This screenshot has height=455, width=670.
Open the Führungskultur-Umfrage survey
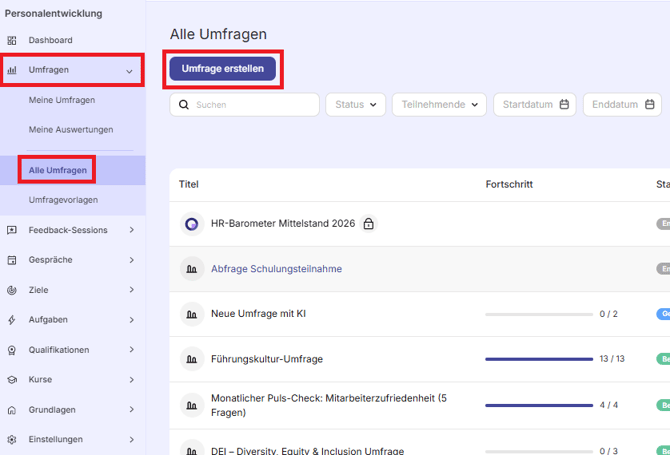coord(267,359)
